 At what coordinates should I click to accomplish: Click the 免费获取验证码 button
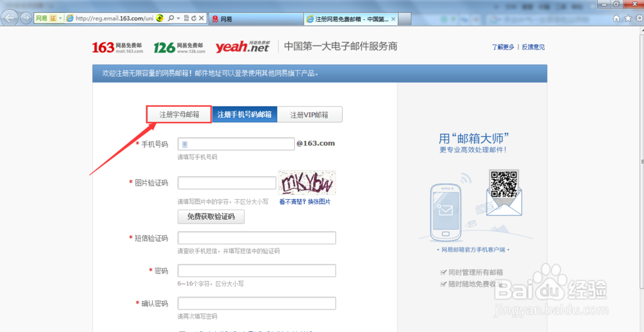point(211,217)
